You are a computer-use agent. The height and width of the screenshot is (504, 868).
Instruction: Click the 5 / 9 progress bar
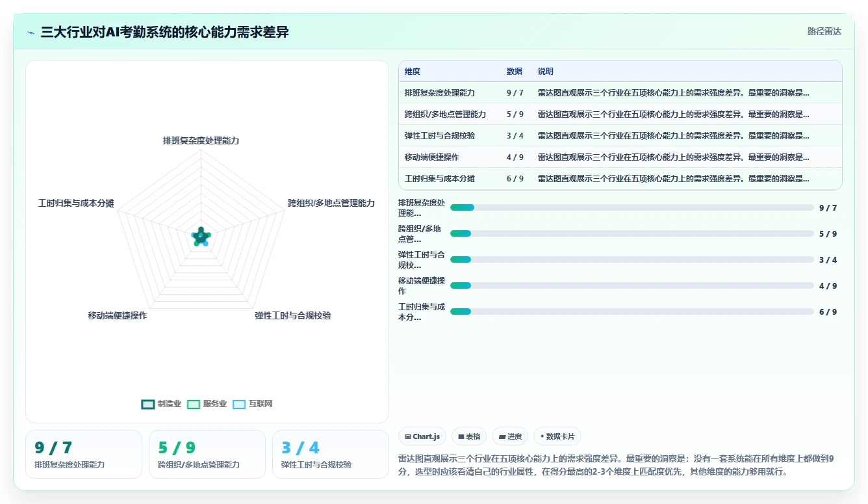click(632, 233)
